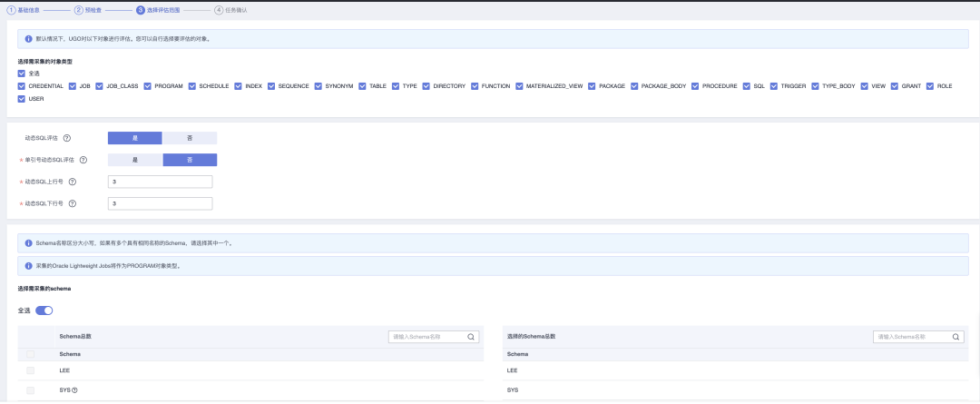Click info icon in Oracle Lightweight Jobs notice
980x404 pixels.
(28, 266)
